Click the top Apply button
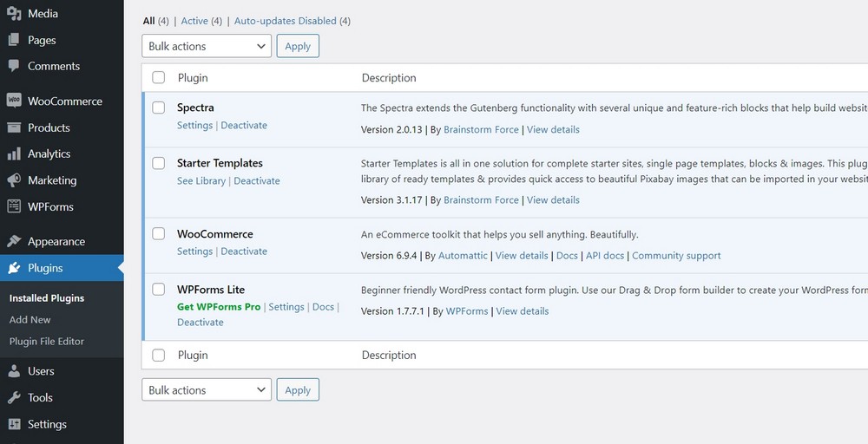 pos(298,46)
